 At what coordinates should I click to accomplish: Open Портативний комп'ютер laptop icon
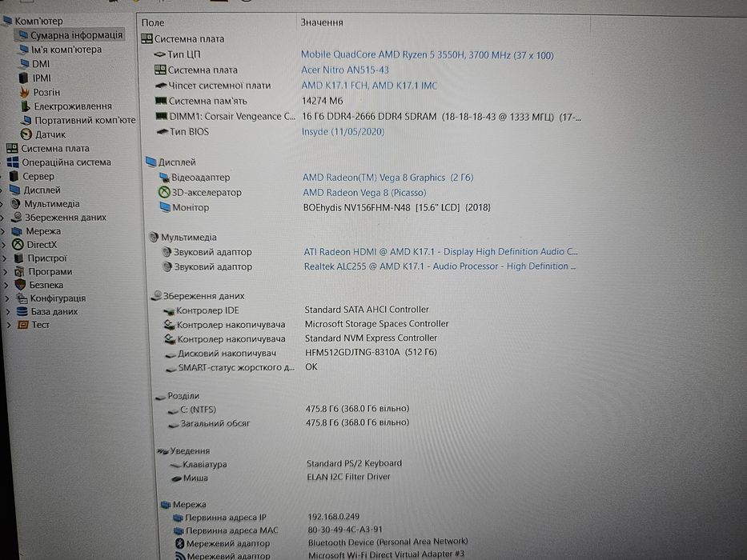26,120
